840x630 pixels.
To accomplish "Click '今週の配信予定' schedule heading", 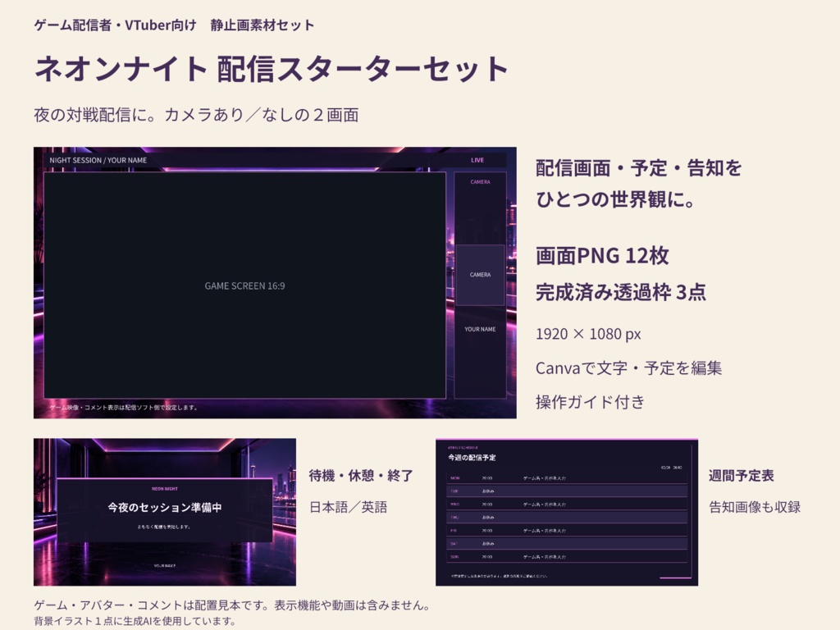I will tap(472, 458).
